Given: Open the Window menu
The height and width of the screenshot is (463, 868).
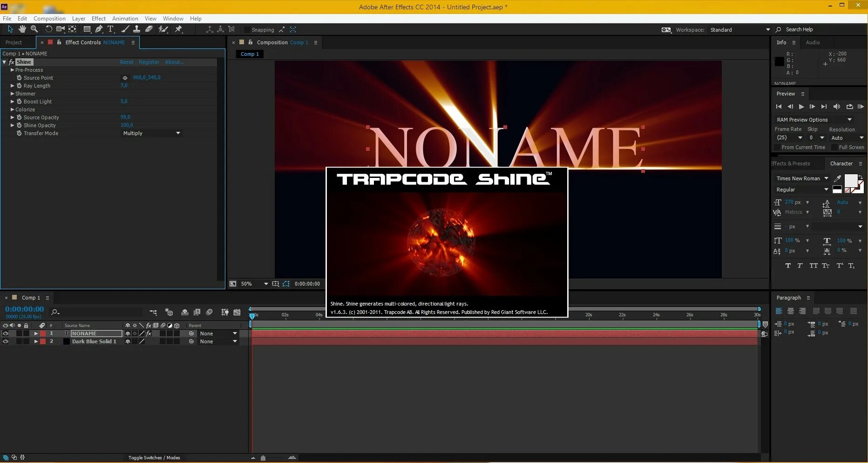Looking at the screenshot, I should pos(173,19).
